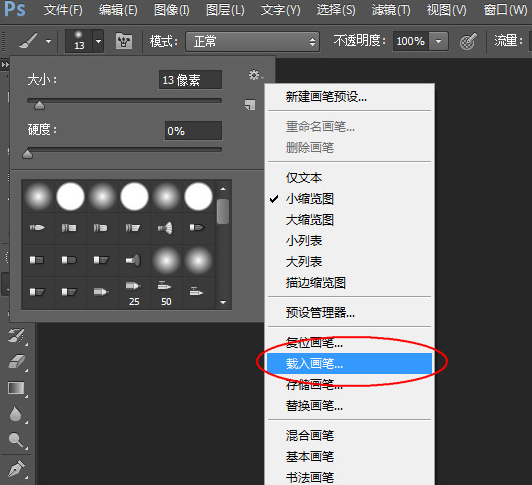Open 预设管理器... from menu
This screenshot has height=485, width=532.
(349, 312)
